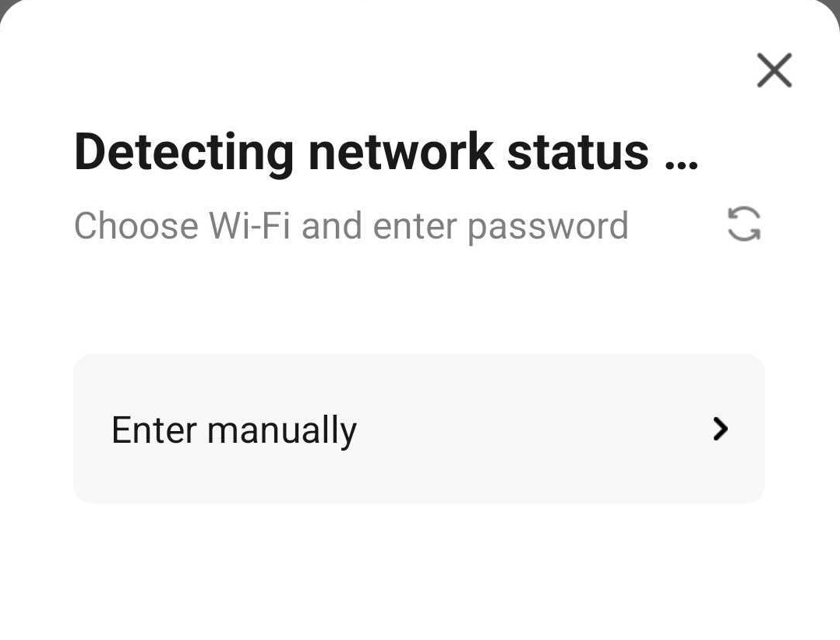This screenshot has height=640, width=840.
Task: Open the Enter manually option
Action: point(418,429)
